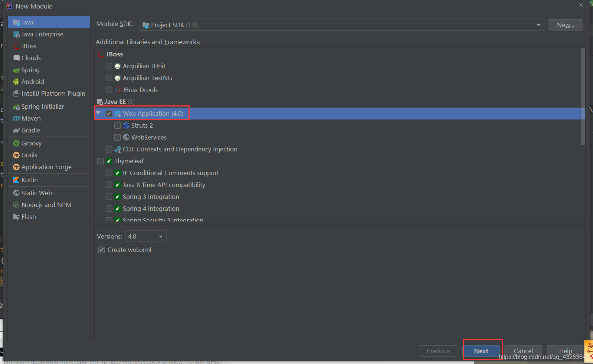
Task: Click the Arquillian JUnit icon
Action: point(118,66)
